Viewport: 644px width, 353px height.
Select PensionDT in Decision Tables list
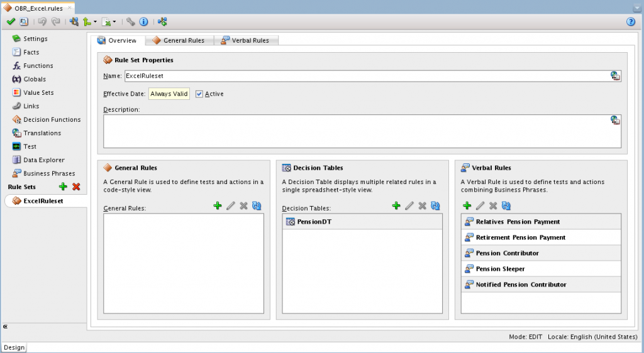point(314,222)
